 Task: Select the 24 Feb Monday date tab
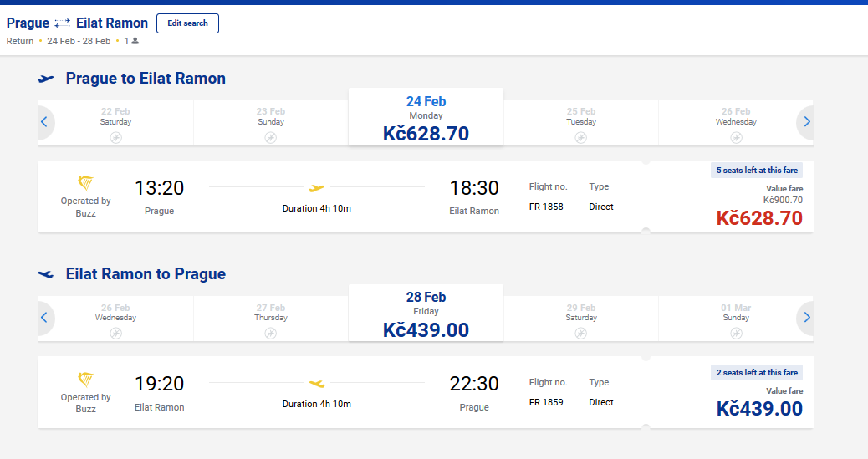tap(426, 117)
